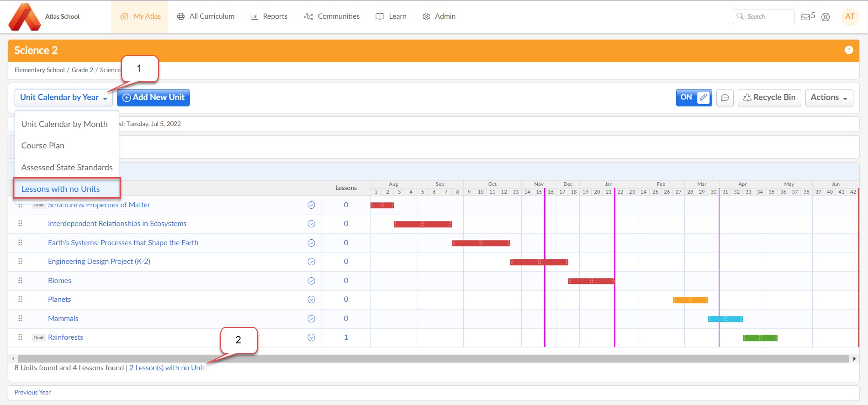
Task: Click the Elementary School breadcrumb
Action: click(39, 70)
